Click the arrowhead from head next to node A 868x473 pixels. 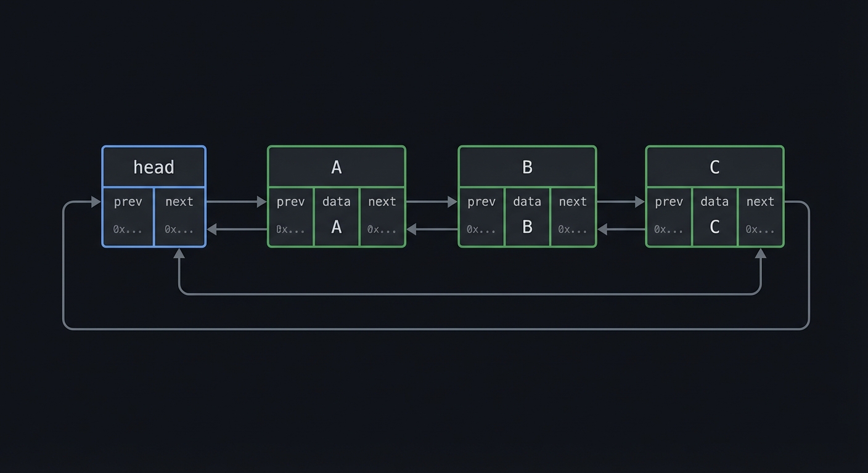[261, 201]
